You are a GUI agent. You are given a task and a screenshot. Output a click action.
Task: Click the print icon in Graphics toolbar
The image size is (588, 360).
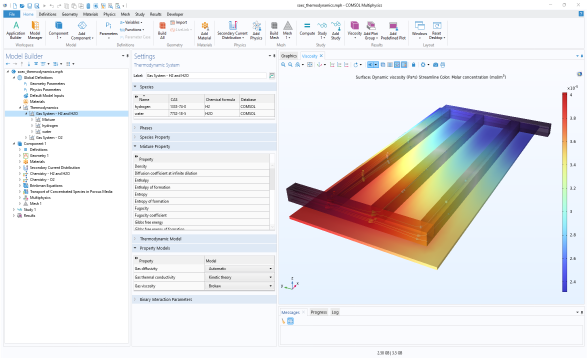tap(442, 65)
